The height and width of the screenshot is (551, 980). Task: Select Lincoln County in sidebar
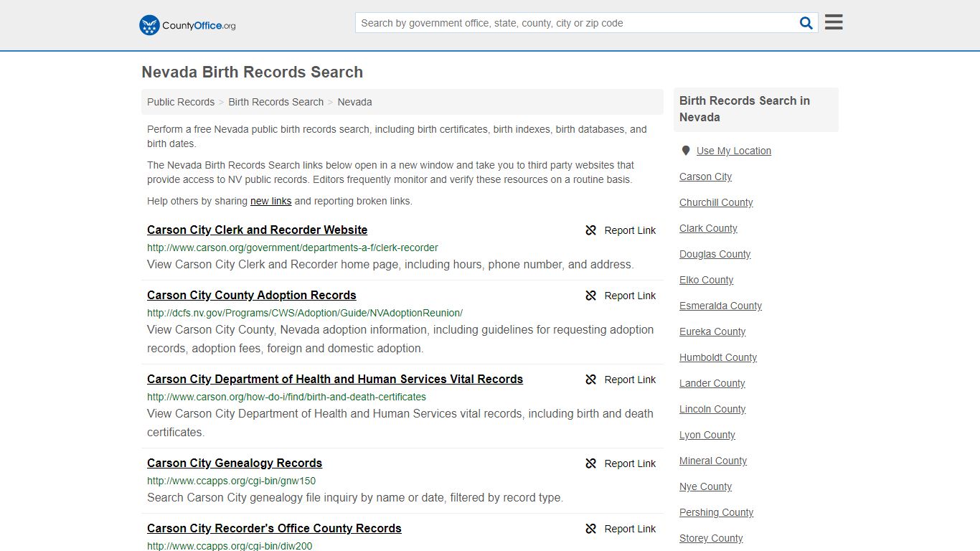[x=712, y=409]
